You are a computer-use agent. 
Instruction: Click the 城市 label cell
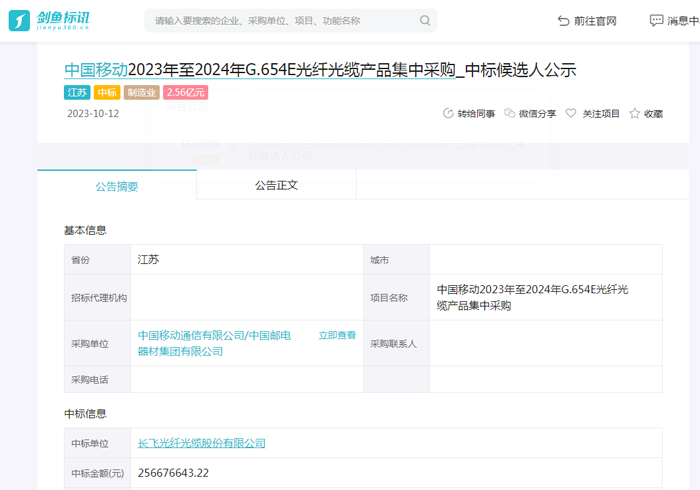point(396,260)
